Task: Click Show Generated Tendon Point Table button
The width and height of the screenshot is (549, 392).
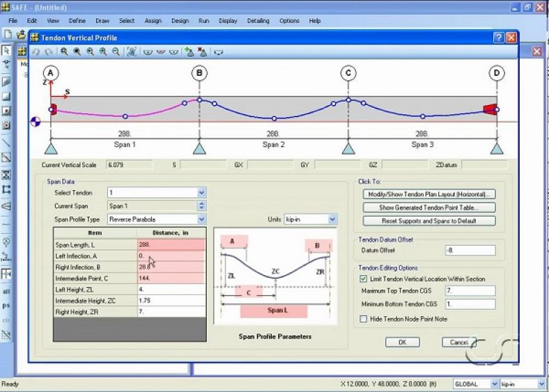Action: 428,207
